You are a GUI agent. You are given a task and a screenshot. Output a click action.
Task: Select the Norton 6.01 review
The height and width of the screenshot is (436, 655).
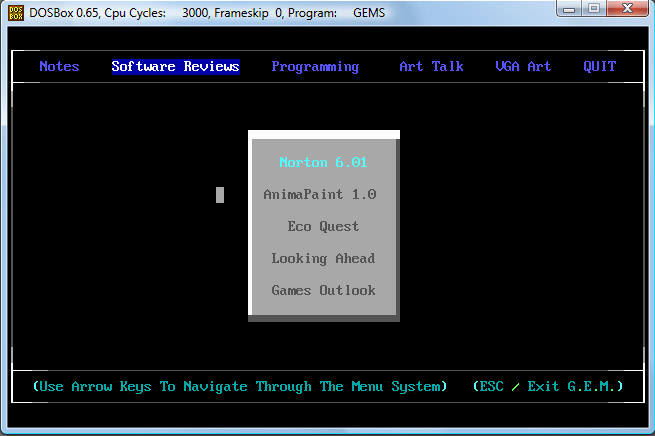(323, 162)
